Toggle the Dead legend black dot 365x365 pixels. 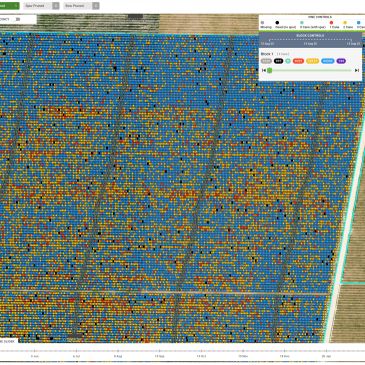(x=277, y=23)
